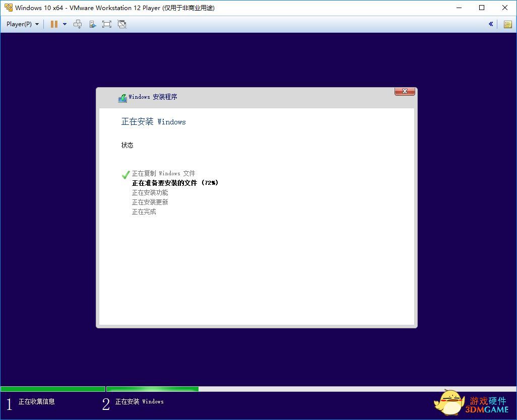This screenshot has width=517, height=420.
Task: Pause the virtual machine
Action: click(54, 24)
